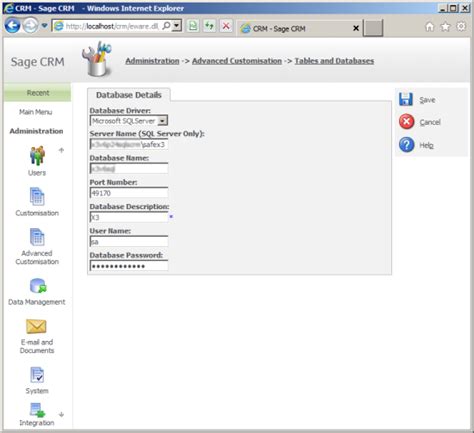Click the sidebar scroll down arrow

[61, 415]
